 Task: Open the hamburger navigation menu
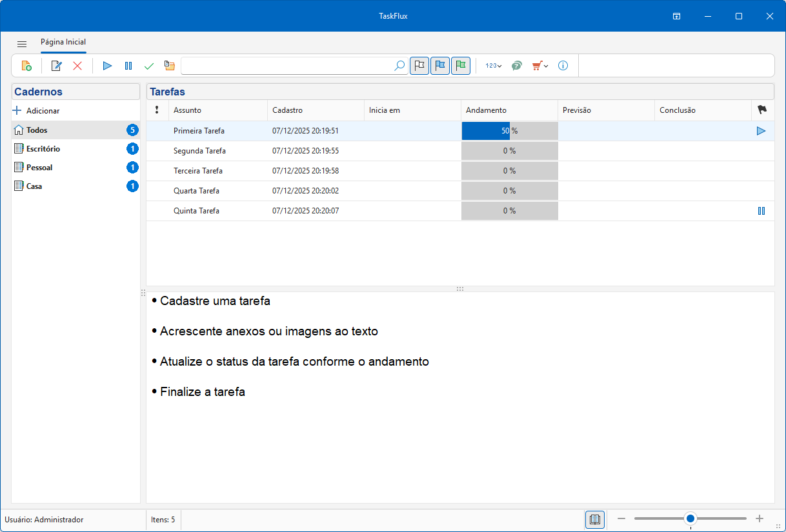pos(22,43)
